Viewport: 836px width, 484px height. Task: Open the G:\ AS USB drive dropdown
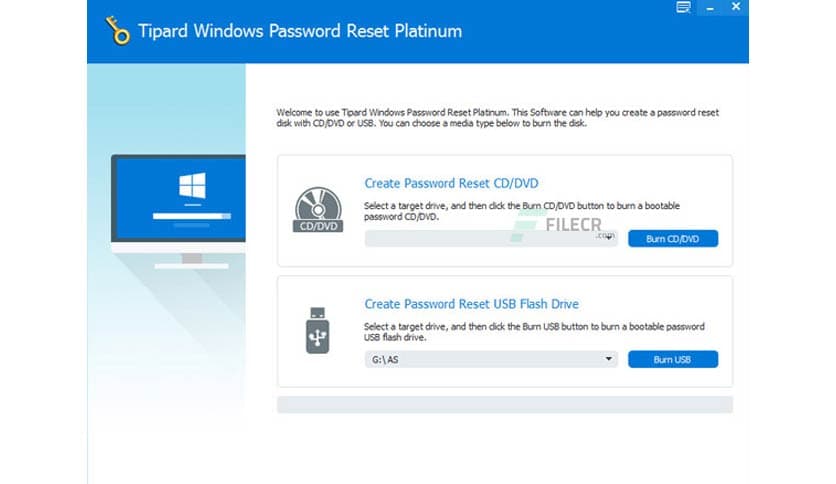coord(491,359)
